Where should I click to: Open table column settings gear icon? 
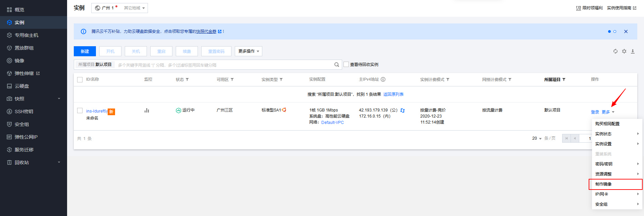(x=624, y=51)
